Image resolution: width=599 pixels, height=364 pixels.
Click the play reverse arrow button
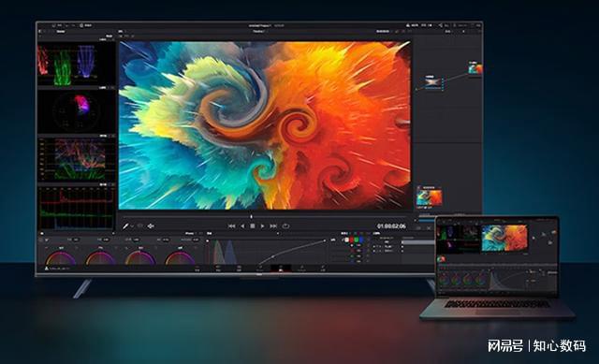[242, 226]
